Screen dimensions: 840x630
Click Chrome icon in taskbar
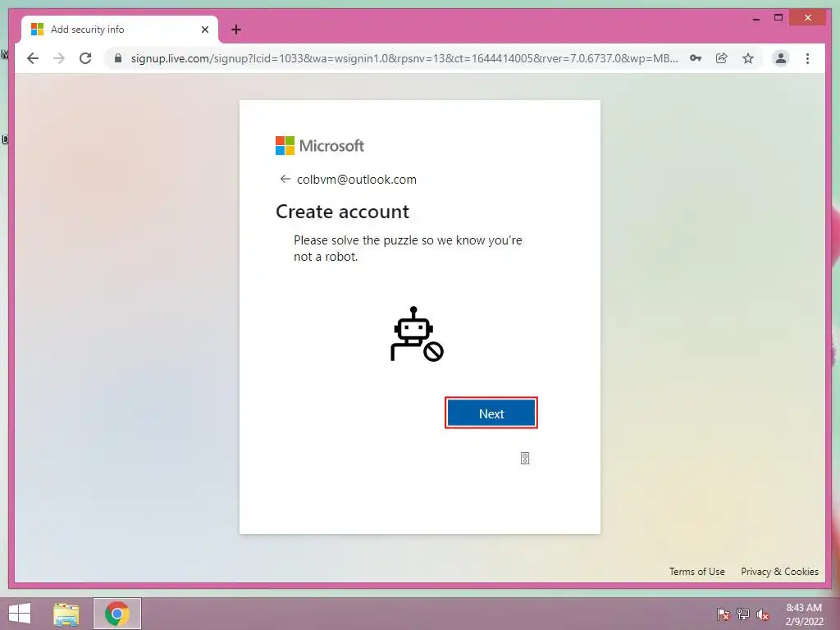pos(117,614)
